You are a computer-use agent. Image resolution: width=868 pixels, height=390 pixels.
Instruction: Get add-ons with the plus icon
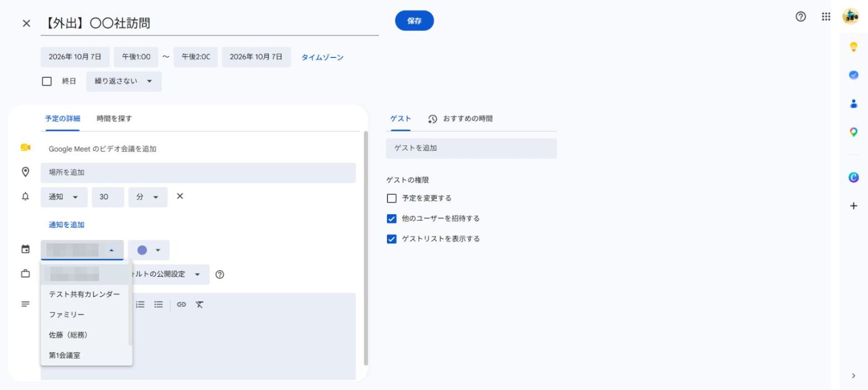(x=854, y=206)
